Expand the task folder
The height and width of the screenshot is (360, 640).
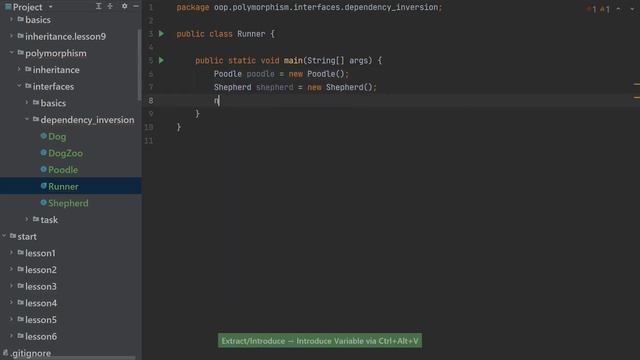[x=27, y=219]
